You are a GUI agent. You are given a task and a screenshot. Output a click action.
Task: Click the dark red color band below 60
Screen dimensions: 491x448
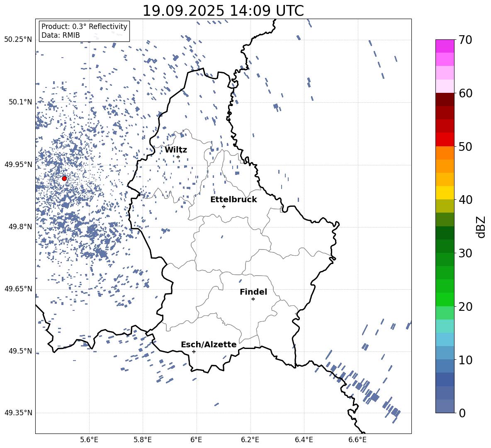pyautogui.click(x=445, y=99)
